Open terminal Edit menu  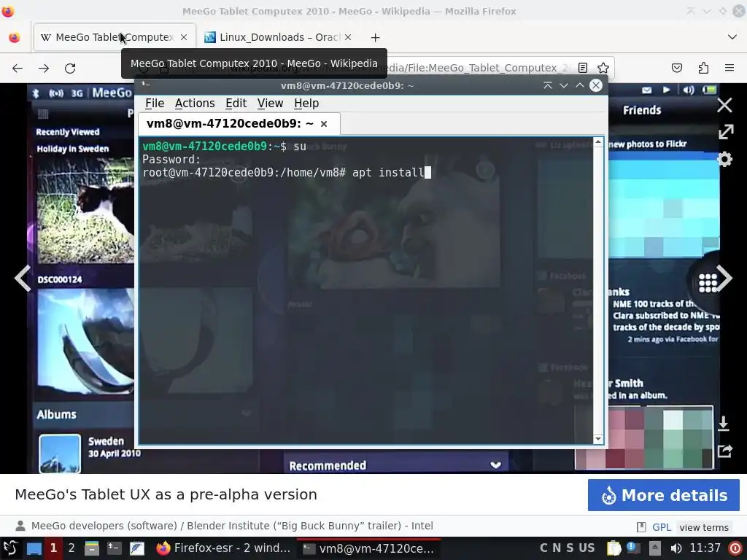click(236, 104)
